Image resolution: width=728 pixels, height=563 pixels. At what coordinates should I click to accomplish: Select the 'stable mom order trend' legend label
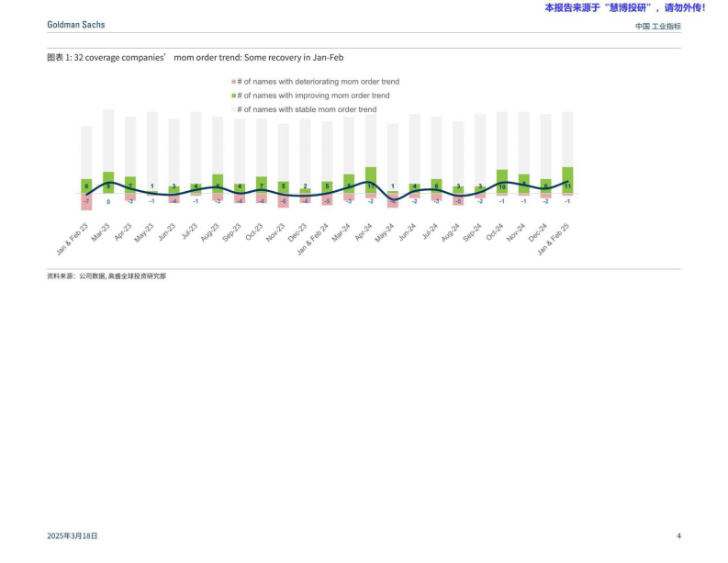tap(307, 109)
